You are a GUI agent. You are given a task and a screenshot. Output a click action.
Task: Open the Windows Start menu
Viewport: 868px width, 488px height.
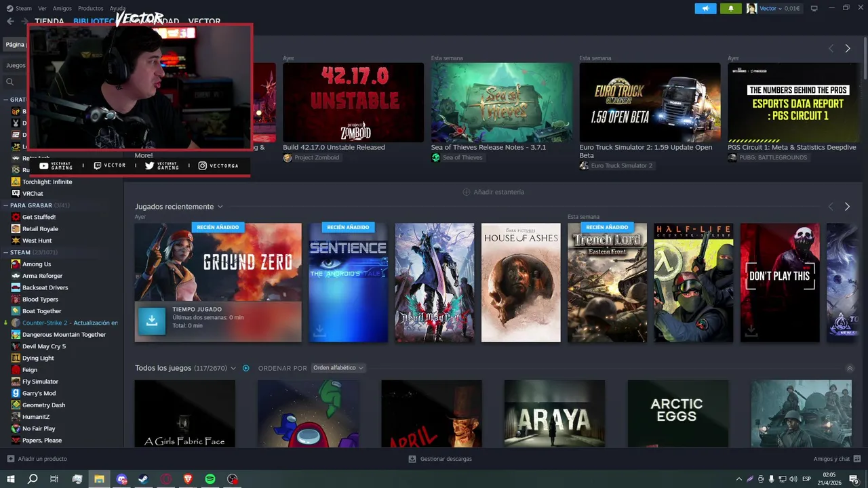[x=10, y=479]
